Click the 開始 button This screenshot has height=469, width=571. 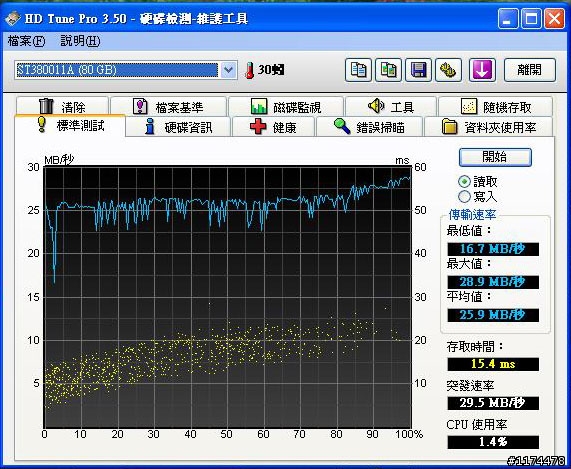click(495, 157)
